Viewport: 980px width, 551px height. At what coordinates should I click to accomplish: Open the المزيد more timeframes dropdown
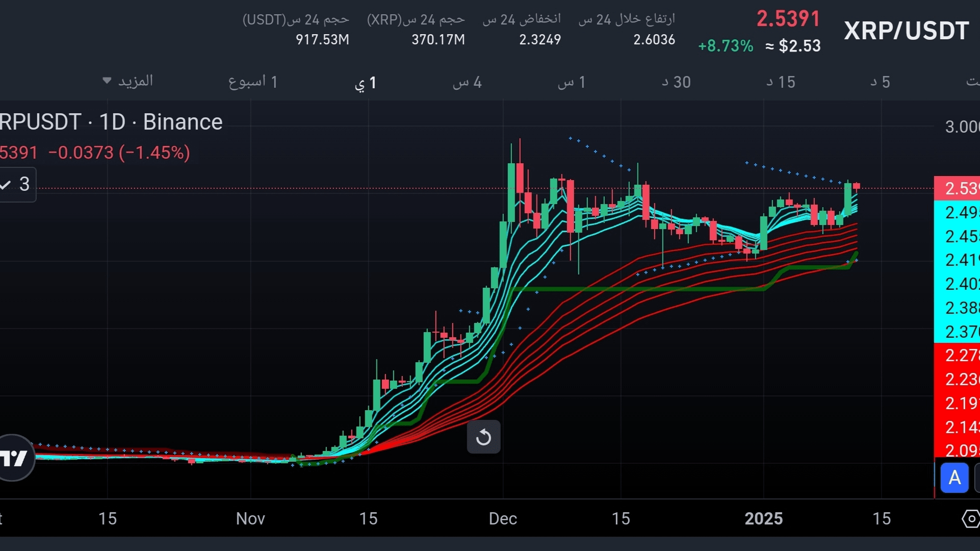tap(128, 81)
